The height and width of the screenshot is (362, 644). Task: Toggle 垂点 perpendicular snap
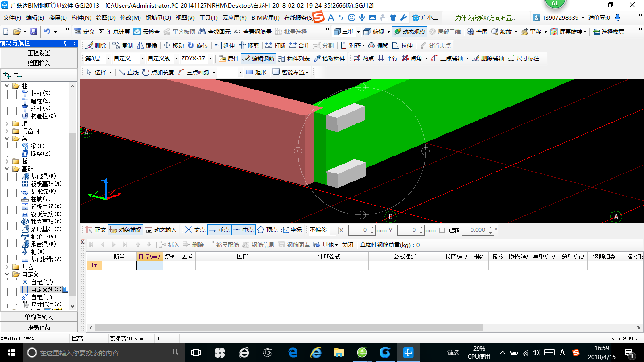click(219, 230)
